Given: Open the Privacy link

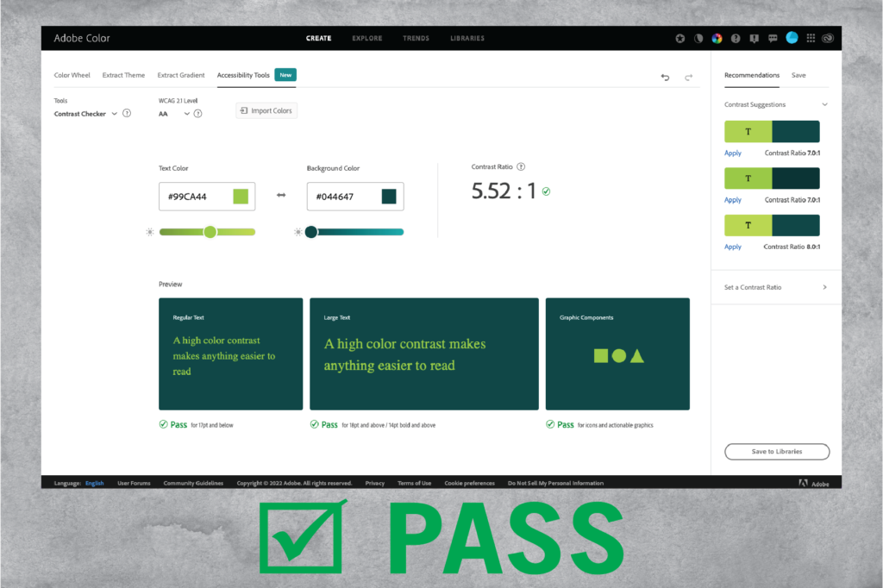Looking at the screenshot, I should (x=375, y=483).
